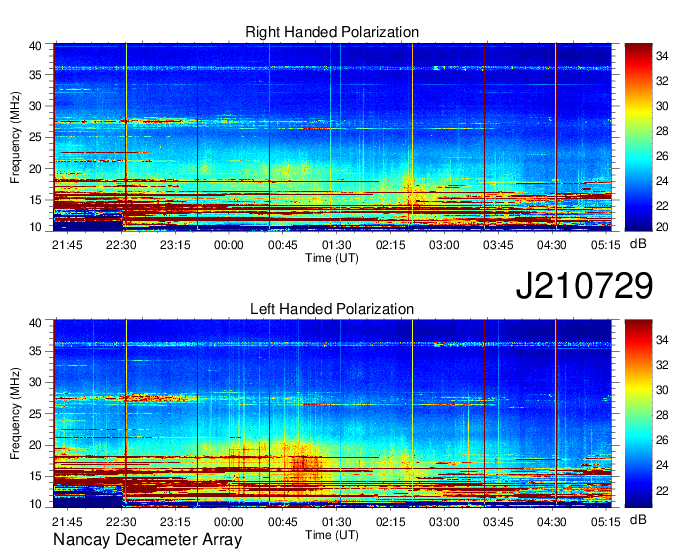This screenshot has height=552, width=680.
Task: Click the 26 dB mark on Right Handed colorbar
Action: 662,156
